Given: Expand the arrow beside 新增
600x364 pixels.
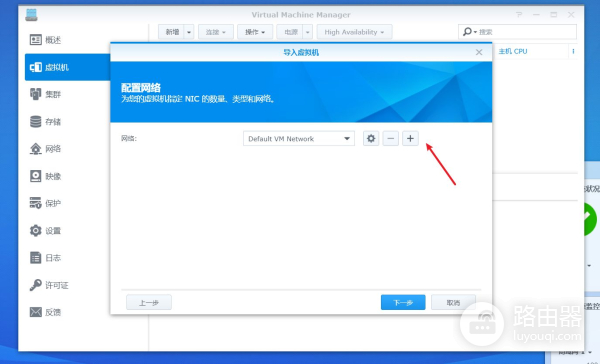Looking at the screenshot, I should tap(189, 32).
